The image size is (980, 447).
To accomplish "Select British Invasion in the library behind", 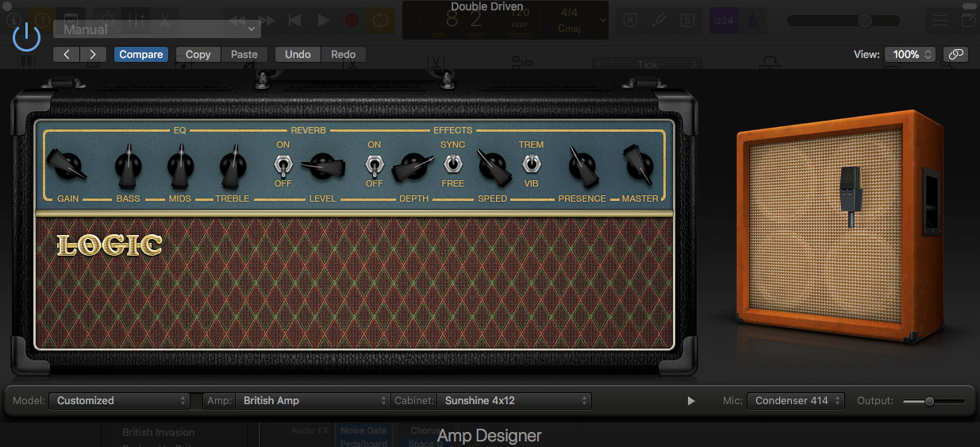I will (x=158, y=433).
